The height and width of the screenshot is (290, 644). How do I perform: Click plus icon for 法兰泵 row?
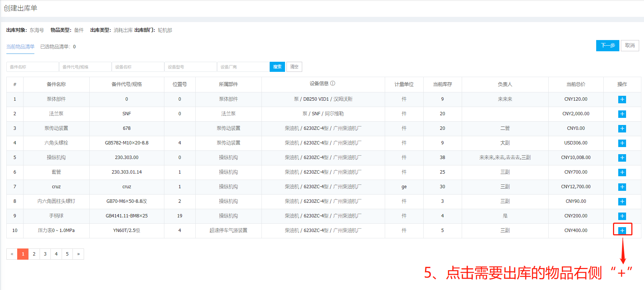click(x=622, y=114)
